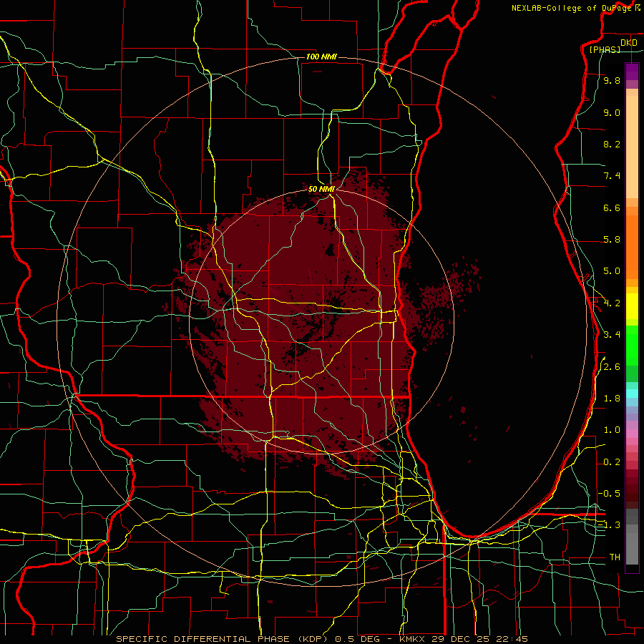Pick the bright green band in scale
The height and width of the screenshot is (644, 644).
(632, 345)
